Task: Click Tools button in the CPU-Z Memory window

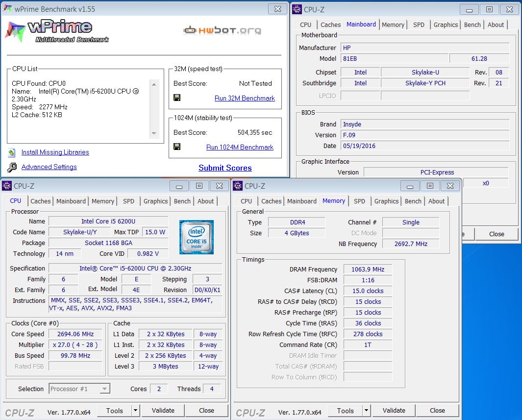Action: click(345, 411)
